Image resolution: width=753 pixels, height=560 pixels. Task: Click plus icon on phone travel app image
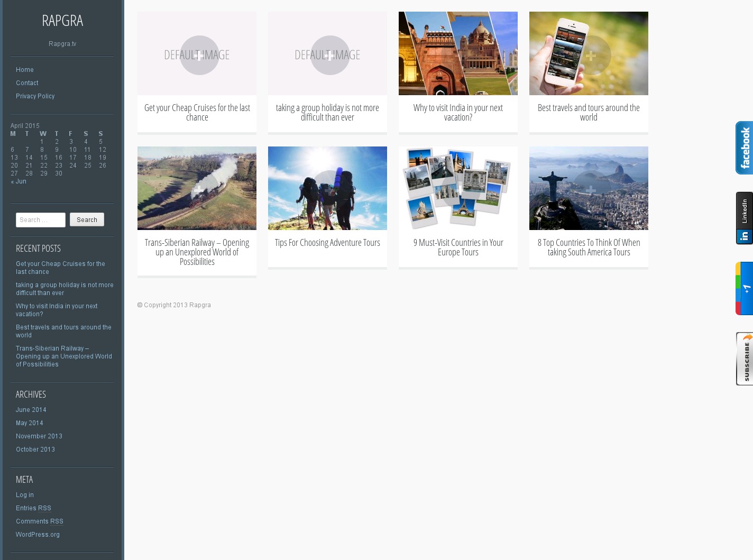(591, 55)
